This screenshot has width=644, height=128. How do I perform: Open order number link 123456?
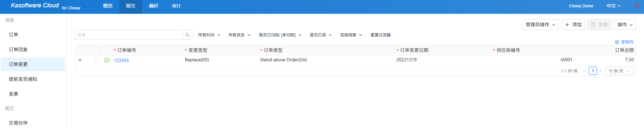[x=121, y=60]
